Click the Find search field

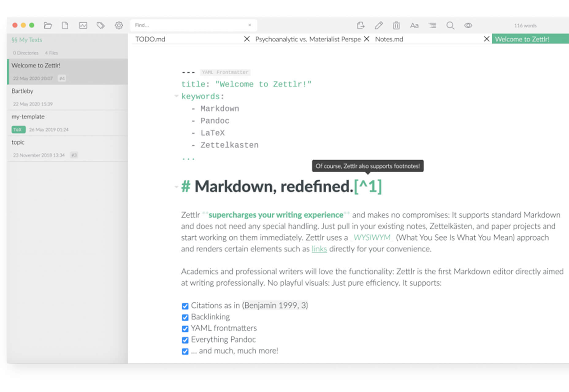click(x=190, y=25)
